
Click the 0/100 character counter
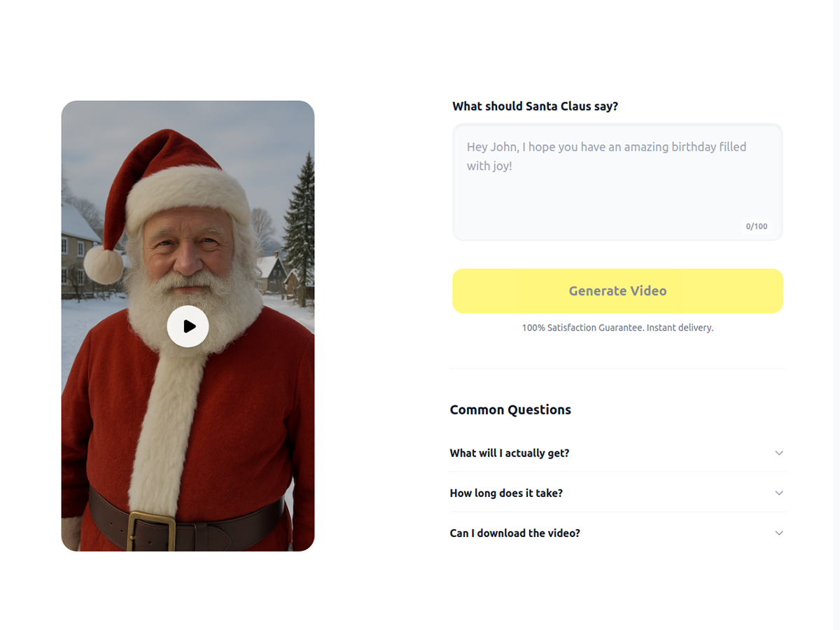(757, 226)
